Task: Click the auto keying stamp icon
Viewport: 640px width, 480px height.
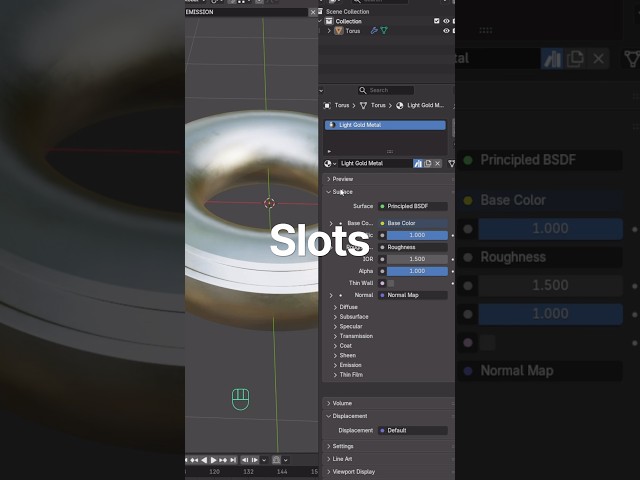Action: (276, 460)
